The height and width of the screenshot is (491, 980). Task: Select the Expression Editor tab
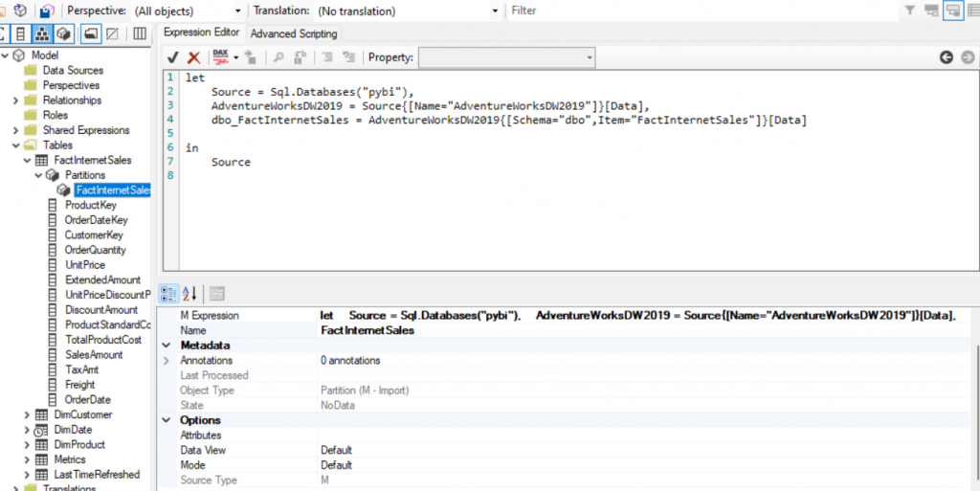pyautogui.click(x=201, y=33)
